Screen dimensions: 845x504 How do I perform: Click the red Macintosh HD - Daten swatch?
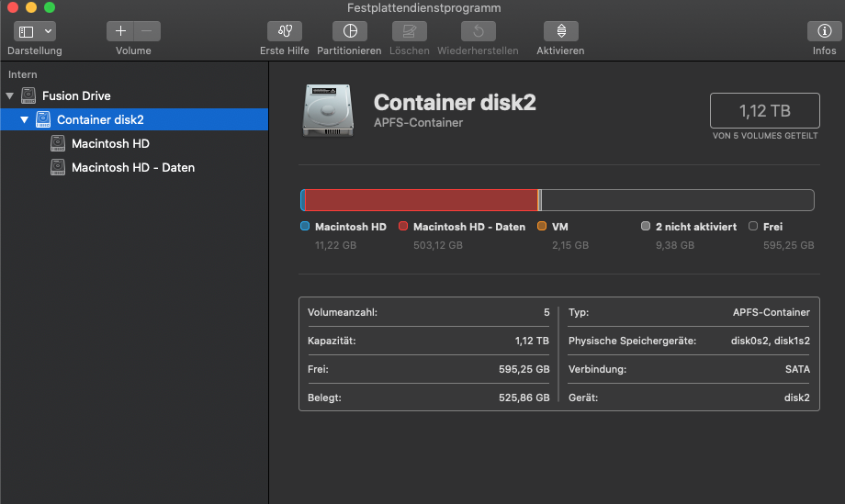[403, 227]
